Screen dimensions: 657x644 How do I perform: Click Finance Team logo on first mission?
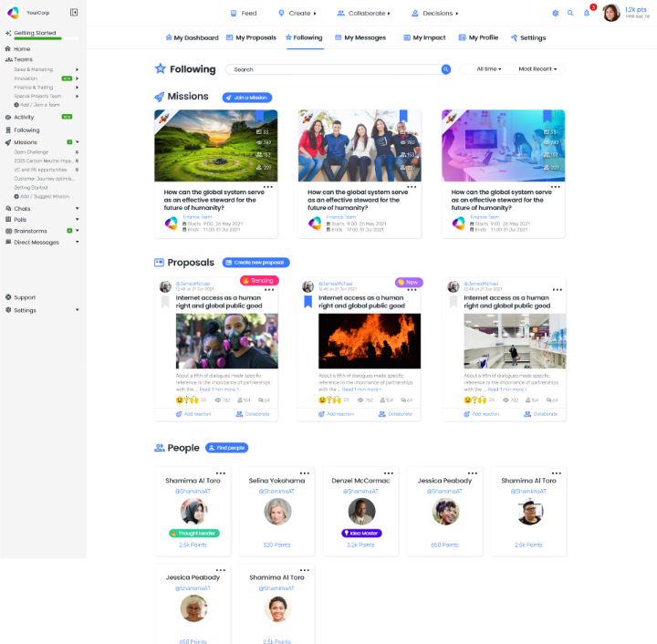coord(171,223)
